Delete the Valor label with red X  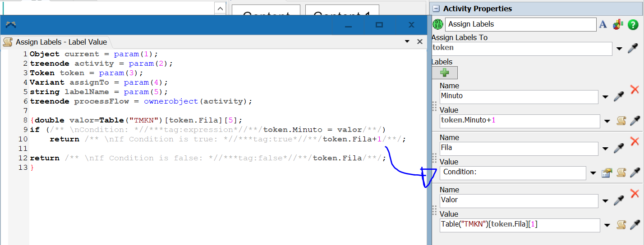tap(634, 193)
